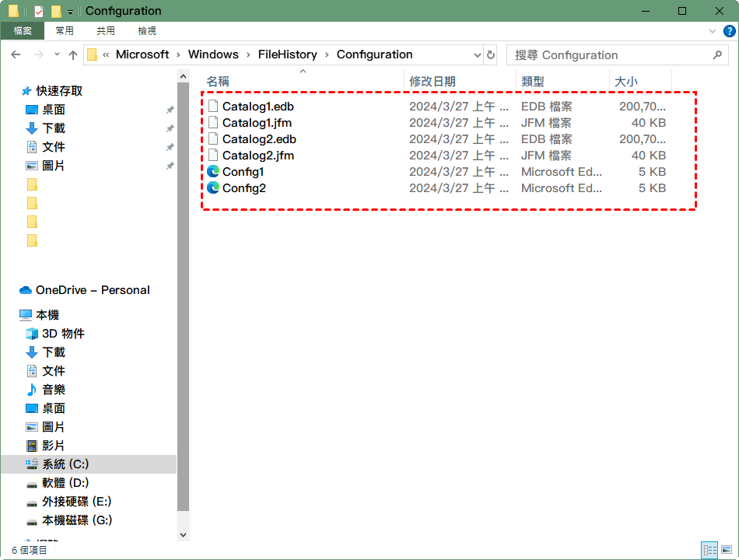This screenshot has width=739, height=560.
Task: Open the 檔案 menu tab
Action: [x=23, y=31]
